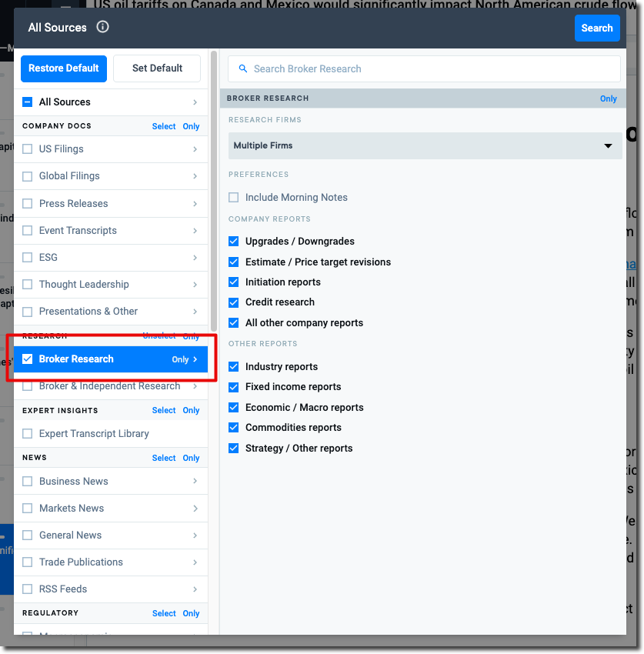Check the Expert Transcript Library box
644x654 pixels.
(28, 434)
